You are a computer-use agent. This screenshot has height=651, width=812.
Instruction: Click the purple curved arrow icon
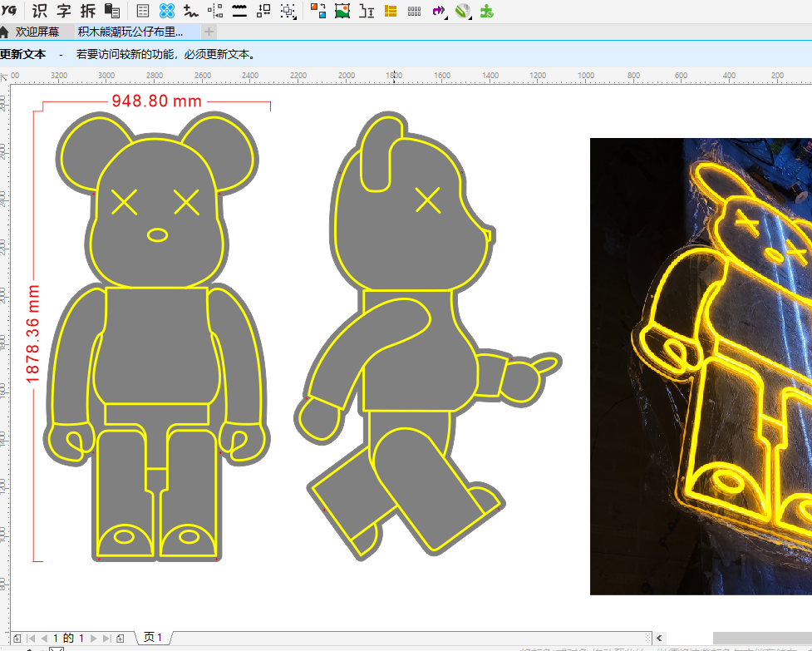coord(438,11)
